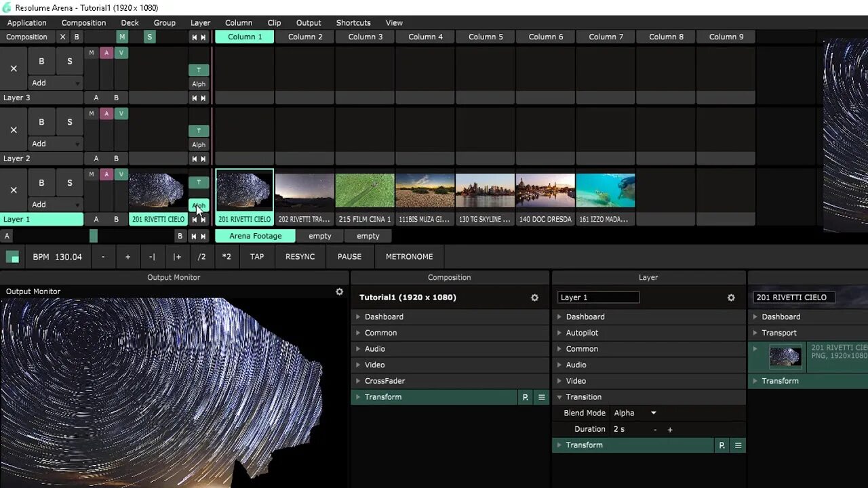Toggle Solo S on Layer 1
This screenshot has width=868, height=488.
[69, 182]
